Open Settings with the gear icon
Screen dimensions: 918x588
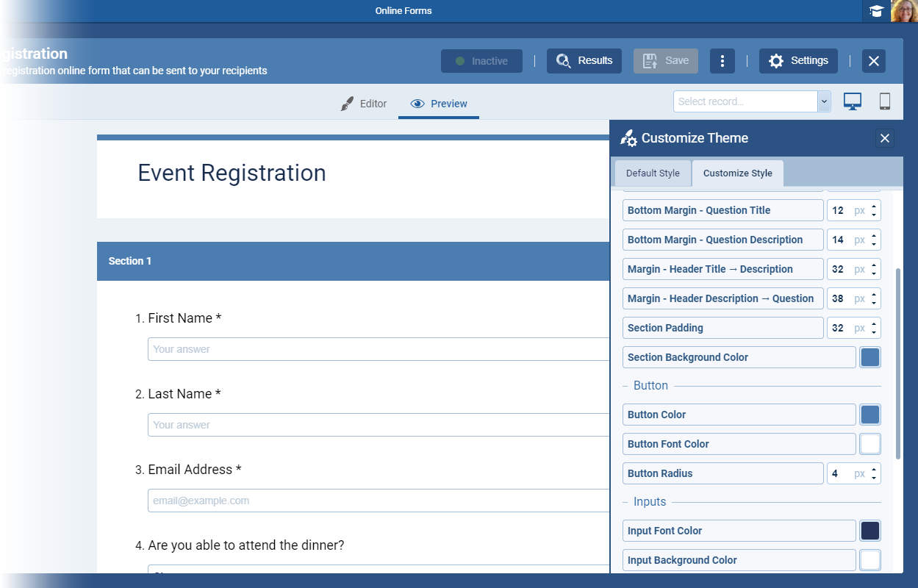pyautogui.click(x=798, y=61)
